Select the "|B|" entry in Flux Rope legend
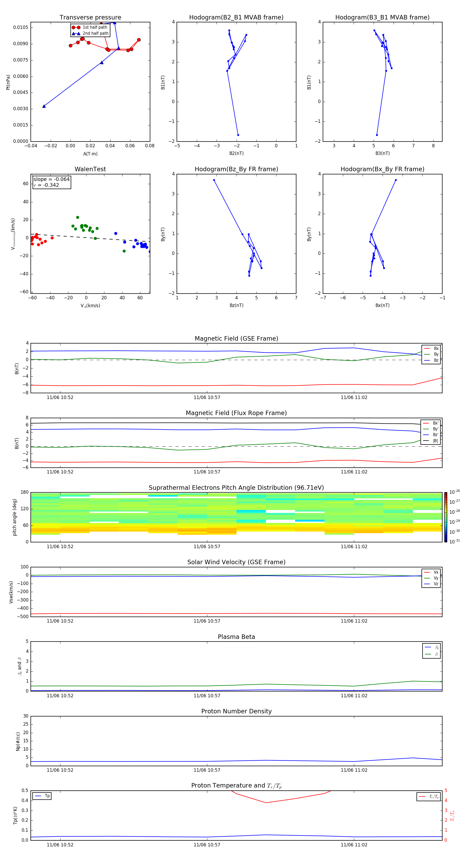473x868 pixels. (431, 441)
